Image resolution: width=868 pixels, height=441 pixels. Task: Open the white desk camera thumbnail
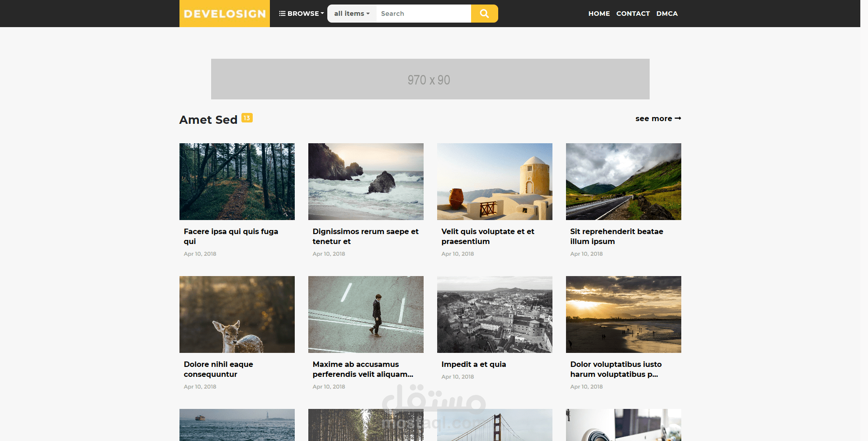pos(623,425)
